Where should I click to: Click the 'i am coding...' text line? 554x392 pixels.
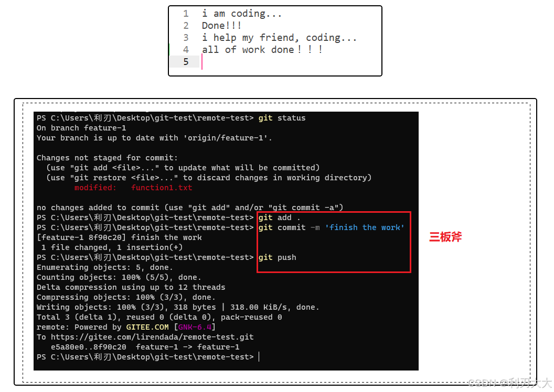(x=242, y=14)
